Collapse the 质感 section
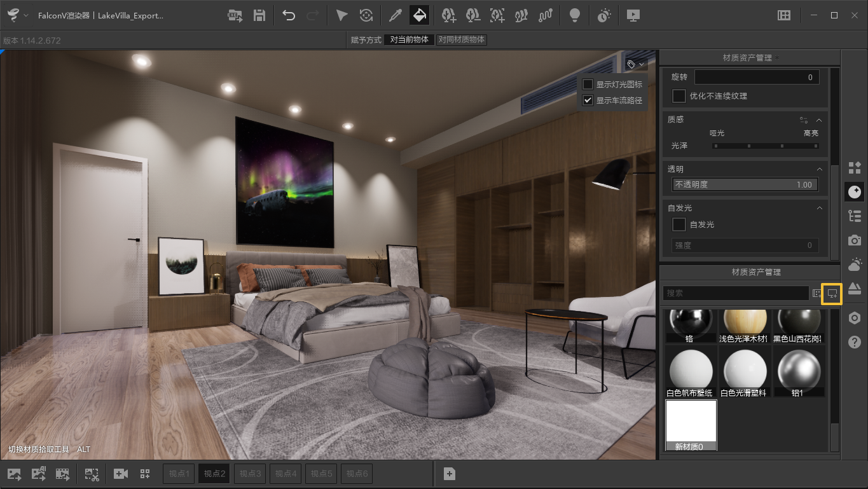 click(x=819, y=120)
